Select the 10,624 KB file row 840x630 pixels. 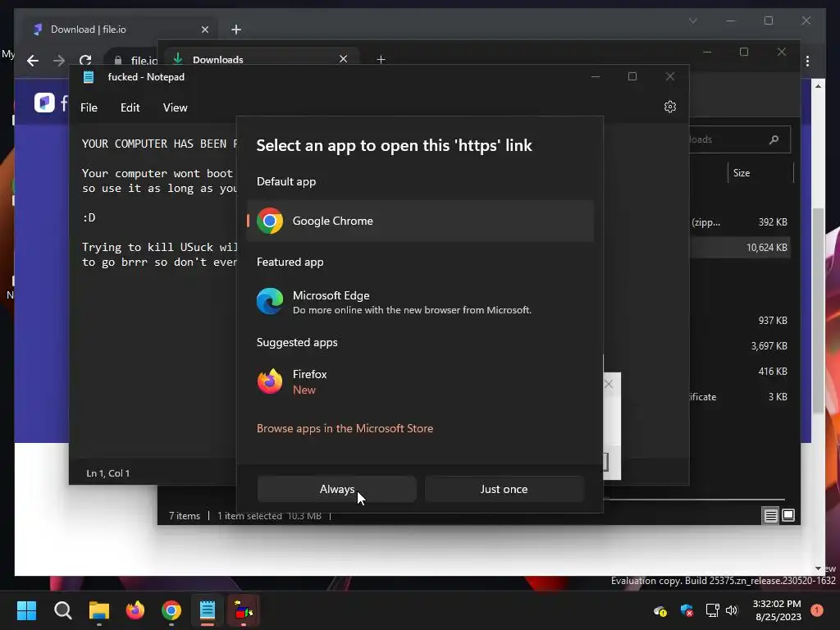pyautogui.click(x=739, y=248)
